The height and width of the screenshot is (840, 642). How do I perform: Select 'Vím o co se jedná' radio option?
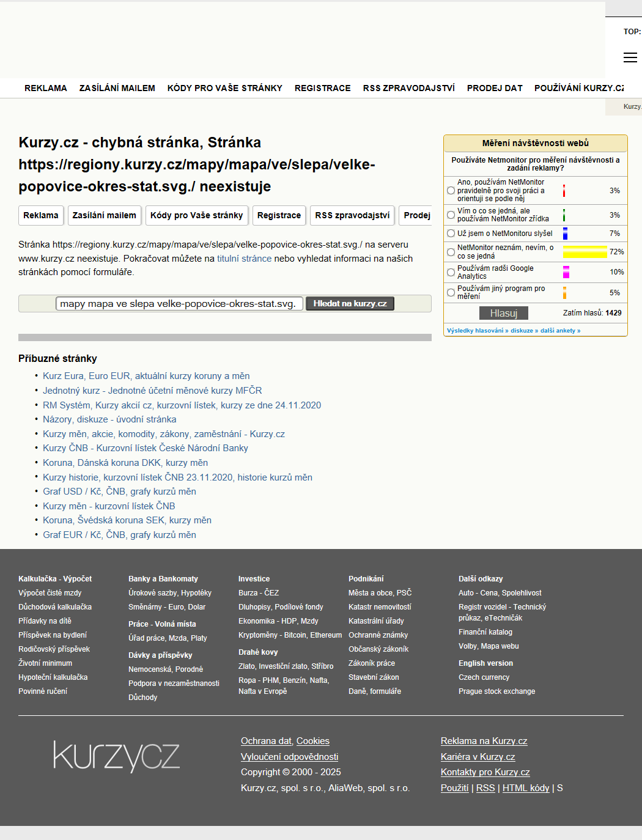point(451,215)
